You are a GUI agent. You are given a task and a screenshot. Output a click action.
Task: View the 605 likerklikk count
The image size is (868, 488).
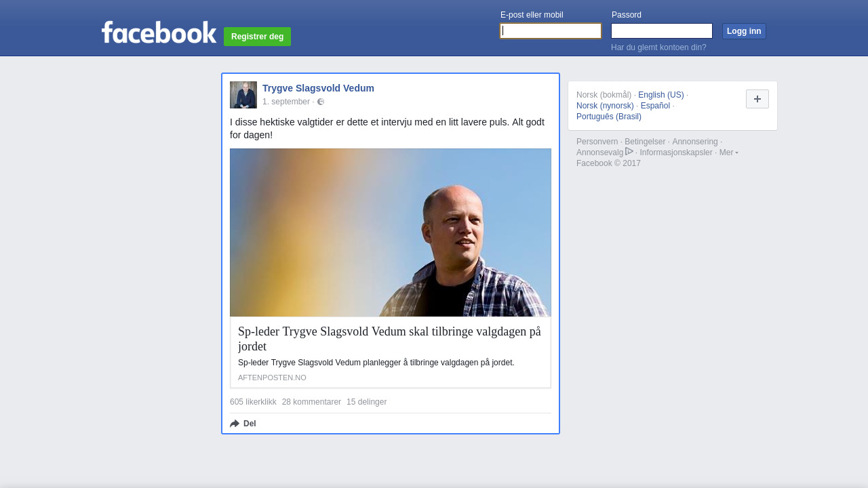(x=253, y=402)
